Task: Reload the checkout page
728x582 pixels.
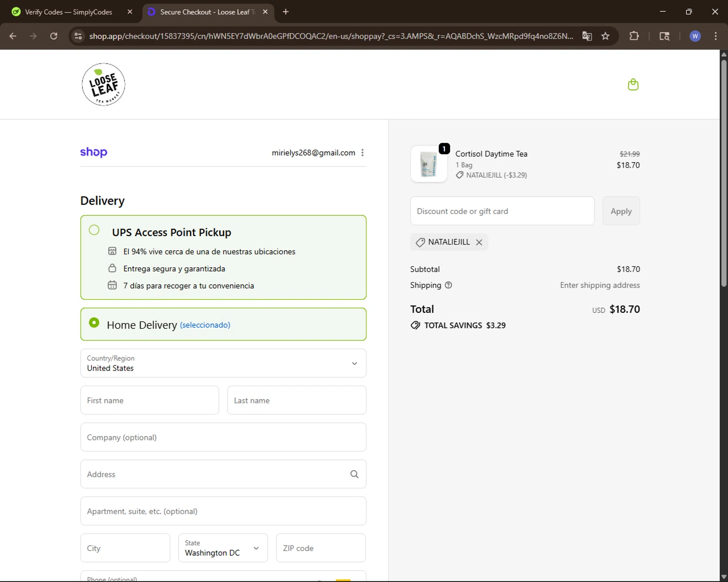Action: [x=54, y=36]
